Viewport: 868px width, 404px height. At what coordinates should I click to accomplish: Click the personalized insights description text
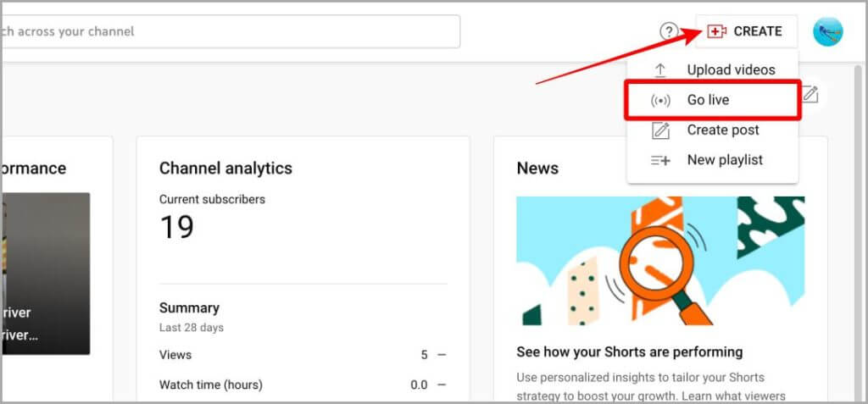(x=651, y=387)
